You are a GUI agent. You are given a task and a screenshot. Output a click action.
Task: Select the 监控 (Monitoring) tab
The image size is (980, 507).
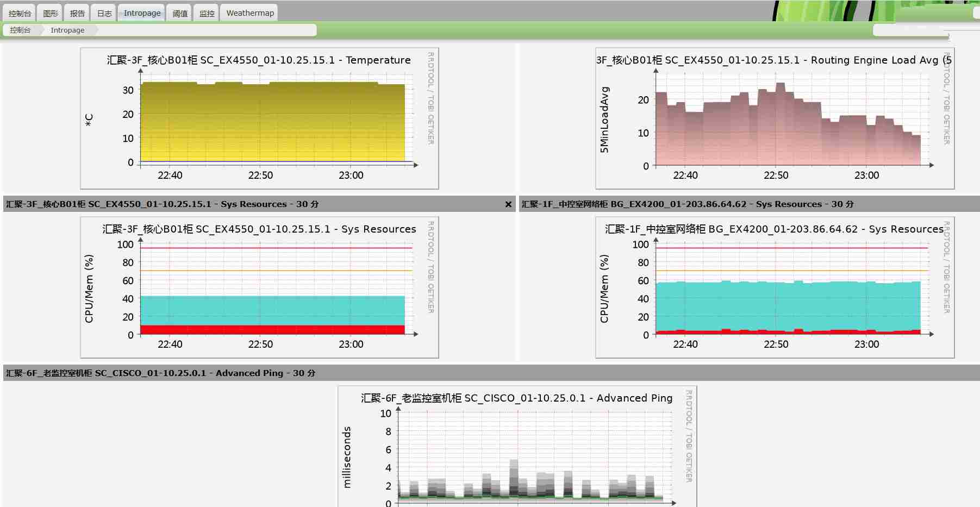coord(207,12)
